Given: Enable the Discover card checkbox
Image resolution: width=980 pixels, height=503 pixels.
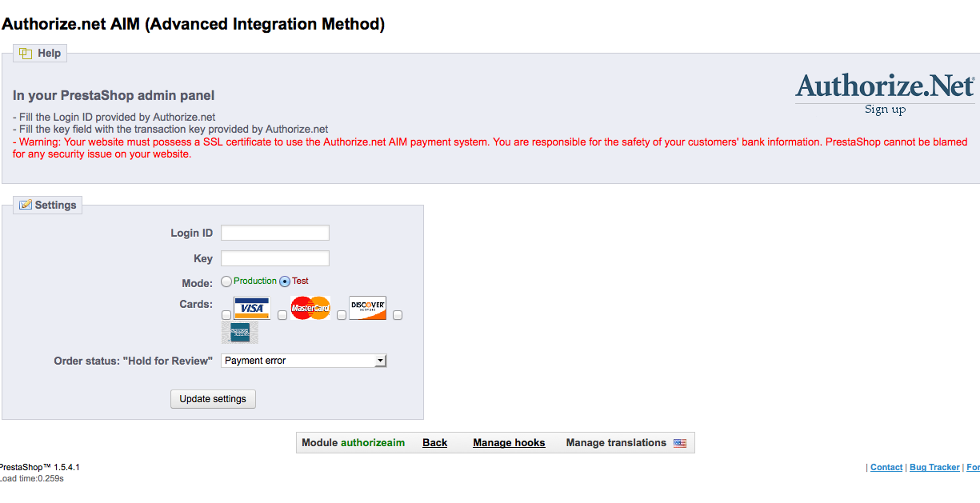Looking at the screenshot, I should 342,315.
